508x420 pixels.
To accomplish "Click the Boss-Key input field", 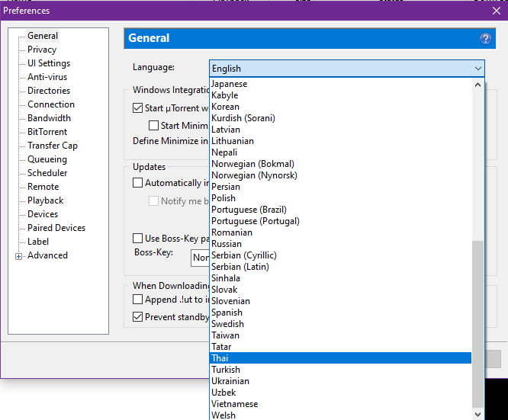I will 200,258.
